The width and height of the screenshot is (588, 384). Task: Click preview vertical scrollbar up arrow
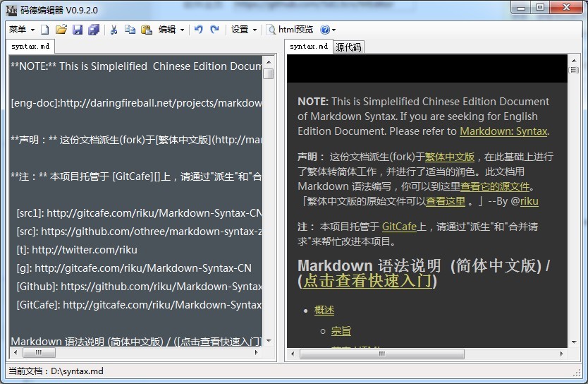coord(574,61)
